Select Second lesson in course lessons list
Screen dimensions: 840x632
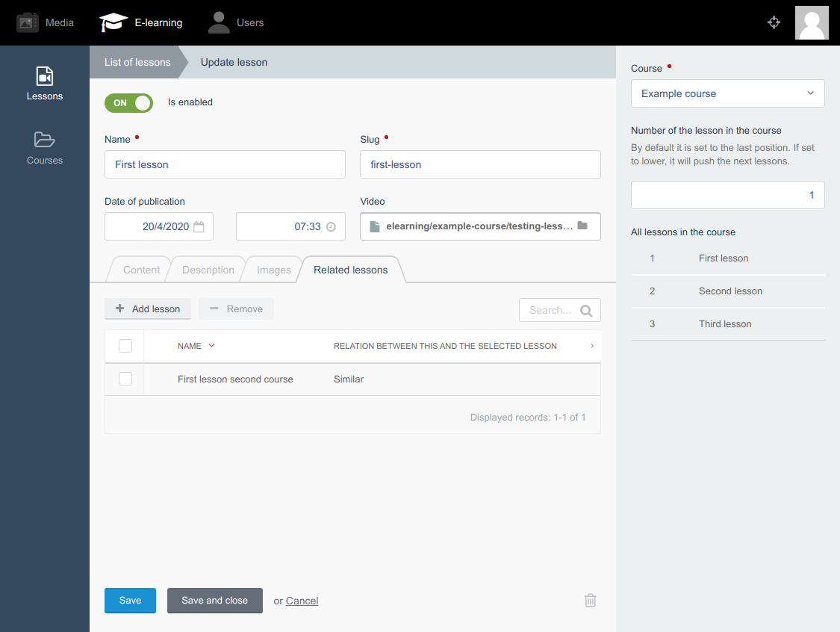727,291
